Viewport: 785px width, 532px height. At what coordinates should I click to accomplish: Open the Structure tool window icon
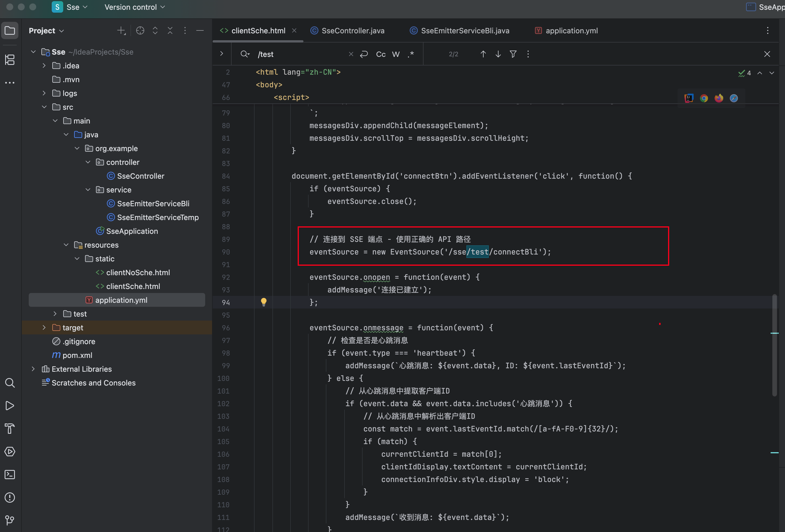(x=10, y=60)
